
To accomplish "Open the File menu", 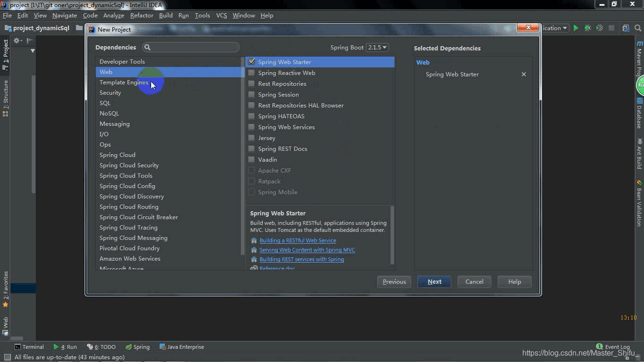I will 7,15.
